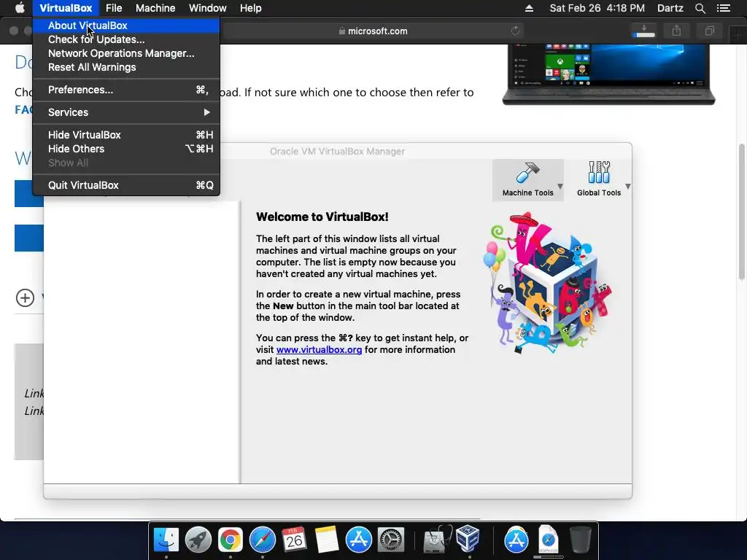The width and height of the screenshot is (747, 560).
Task: Quit VirtualBox from the menu
Action: tap(126, 185)
